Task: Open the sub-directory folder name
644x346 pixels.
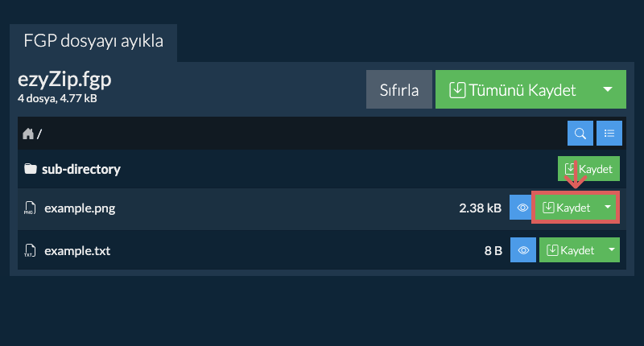Action: coord(80,170)
